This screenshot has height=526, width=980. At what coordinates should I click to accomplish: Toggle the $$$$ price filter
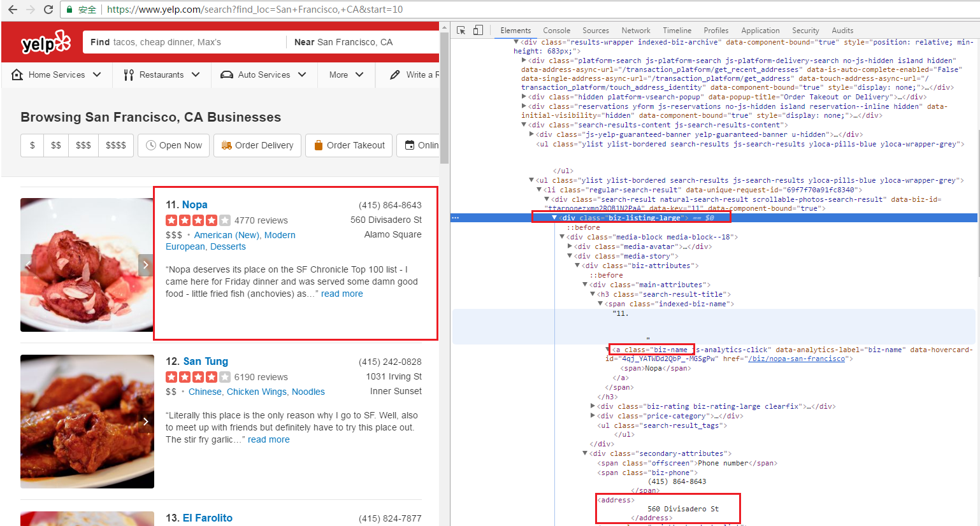(x=116, y=145)
